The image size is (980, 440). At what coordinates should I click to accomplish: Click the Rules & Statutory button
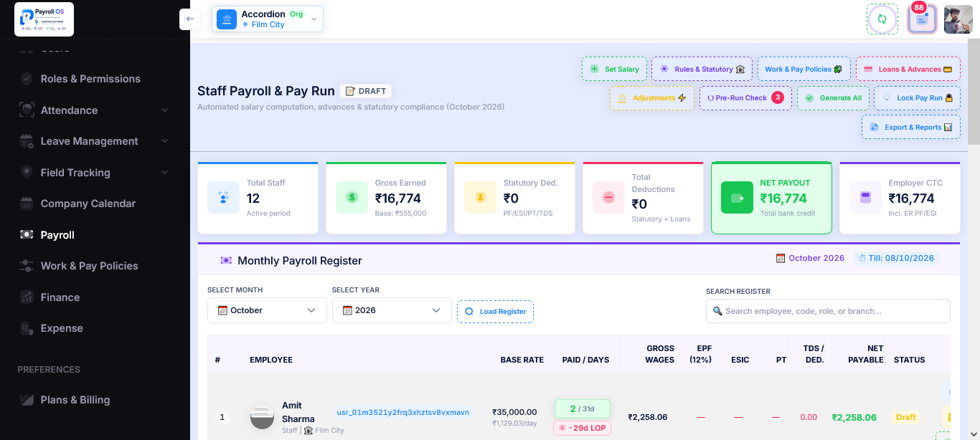click(x=702, y=69)
